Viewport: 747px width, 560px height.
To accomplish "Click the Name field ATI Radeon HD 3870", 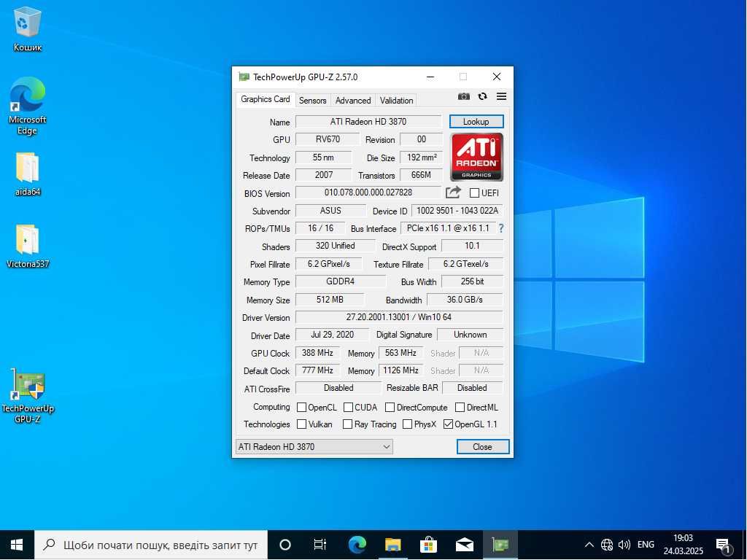I will 368,122.
